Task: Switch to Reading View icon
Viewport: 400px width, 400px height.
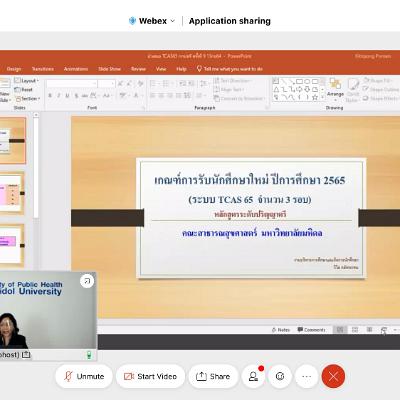Action: coord(369,330)
